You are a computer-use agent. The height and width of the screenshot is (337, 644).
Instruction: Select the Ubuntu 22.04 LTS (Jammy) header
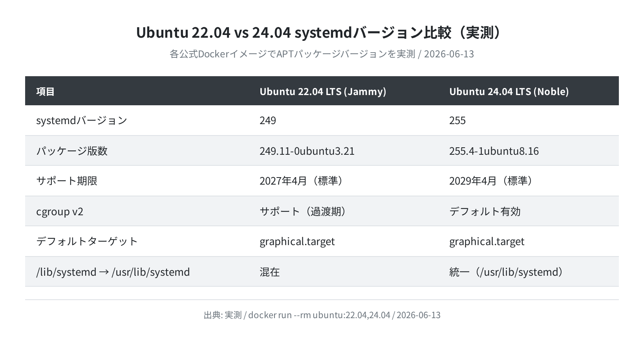pyautogui.click(x=323, y=91)
